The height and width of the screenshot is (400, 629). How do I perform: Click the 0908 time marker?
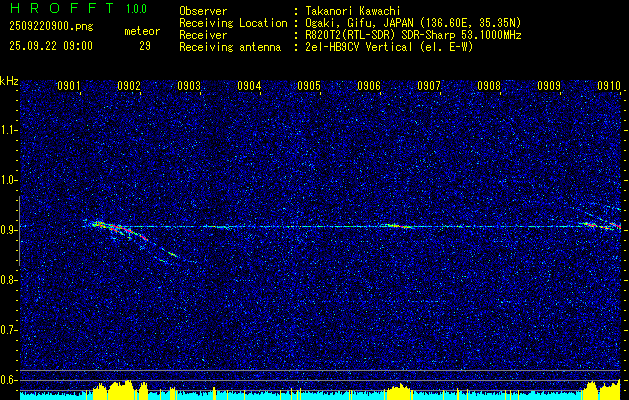click(x=489, y=86)
